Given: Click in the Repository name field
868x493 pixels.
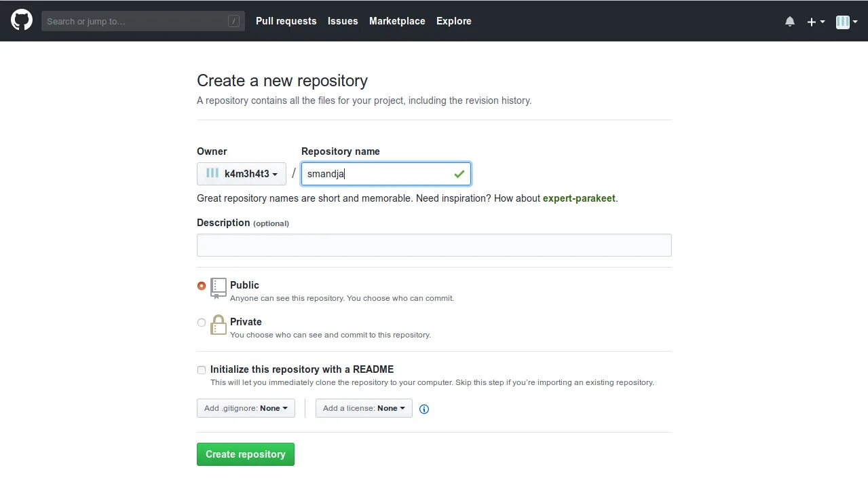Looking at the screenshot, I should (386, 174).
